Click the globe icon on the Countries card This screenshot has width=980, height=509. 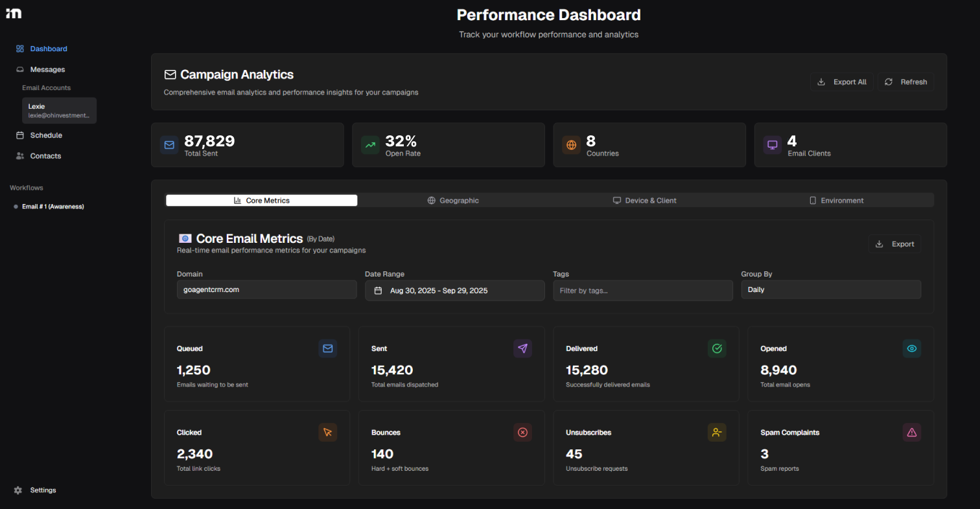tap(571, 145)
